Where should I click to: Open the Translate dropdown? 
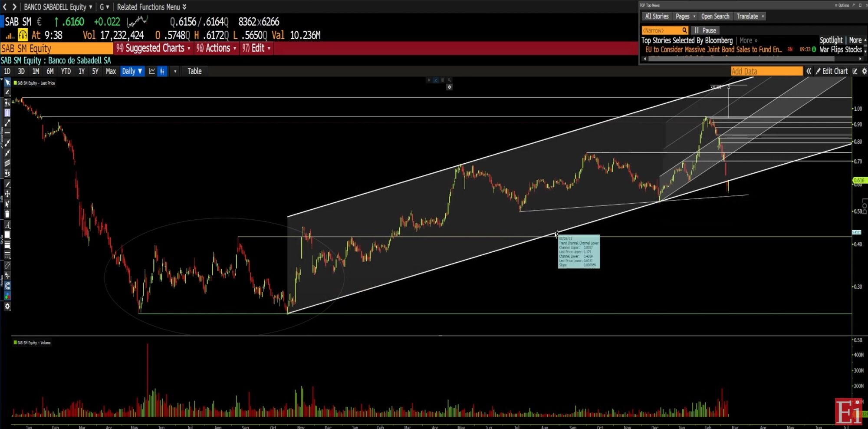coord(750,16)
